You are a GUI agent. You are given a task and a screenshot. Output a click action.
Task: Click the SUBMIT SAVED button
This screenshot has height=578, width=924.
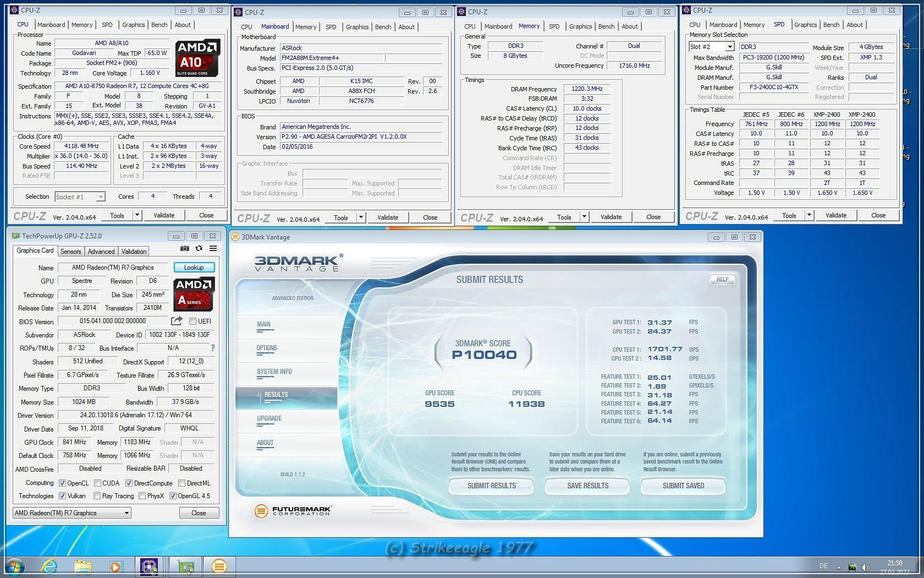click(683, 486)
